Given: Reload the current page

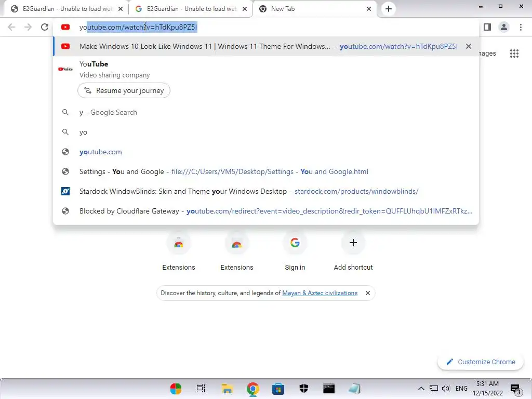Looking at the screenshot, I should click(x=45, y=27).
